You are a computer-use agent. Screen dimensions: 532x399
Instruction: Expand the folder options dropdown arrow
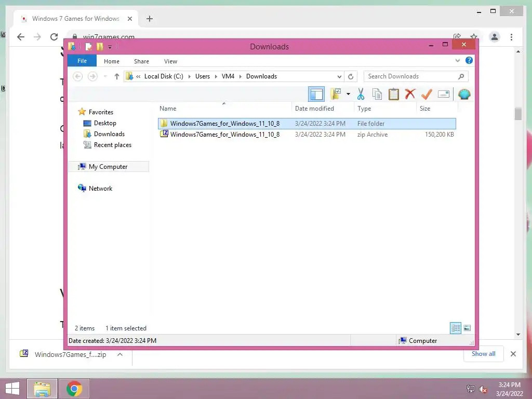[348, 95]
